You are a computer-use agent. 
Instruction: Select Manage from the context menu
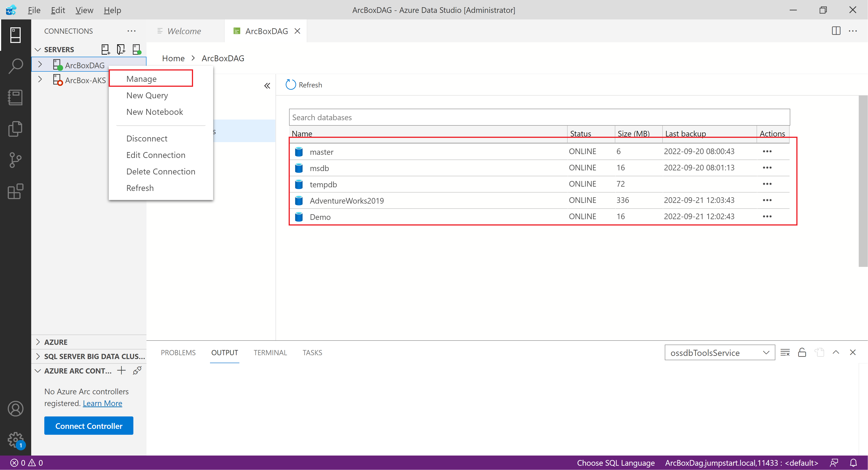[142, 78]
